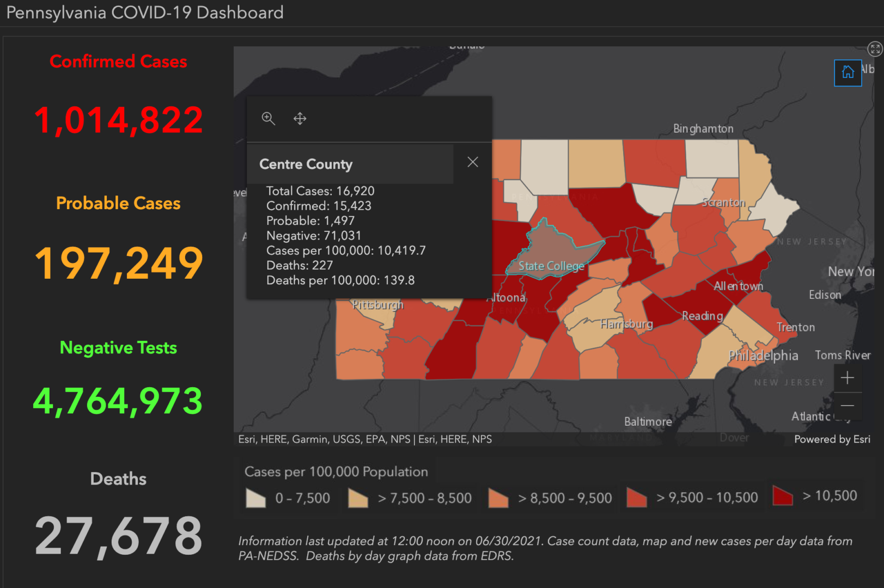Click the dock/move icon in the popup toolbar

pos(300,118)
